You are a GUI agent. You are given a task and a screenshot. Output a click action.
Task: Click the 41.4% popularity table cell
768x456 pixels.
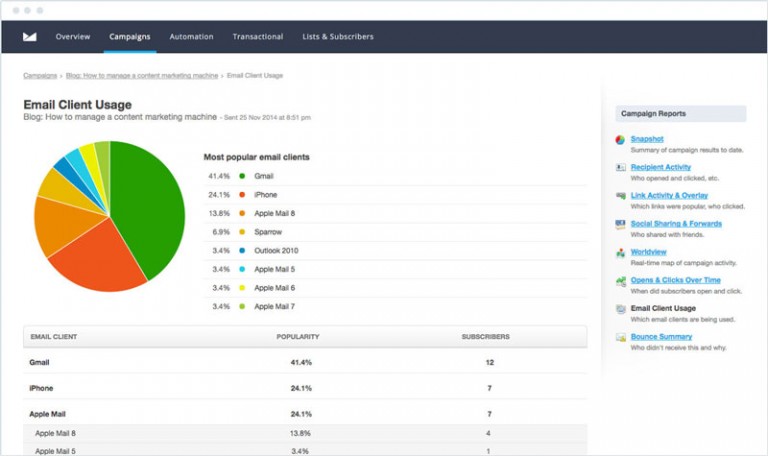click(301, 362)
